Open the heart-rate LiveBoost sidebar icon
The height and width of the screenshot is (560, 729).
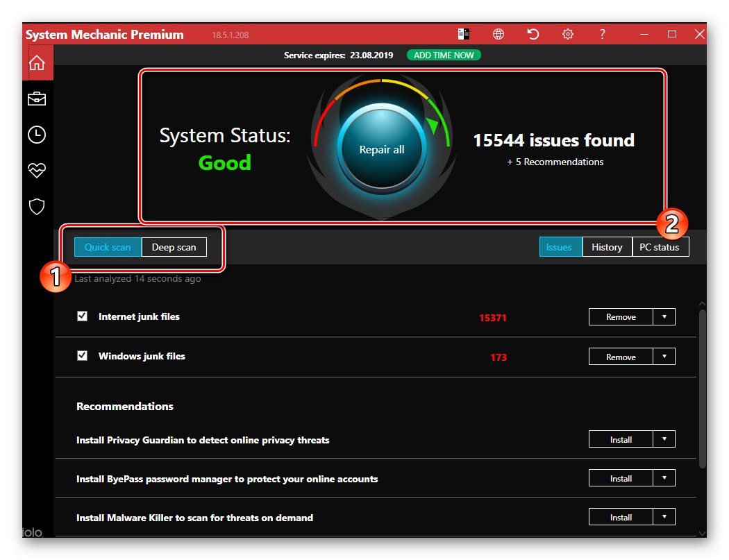coord(37,171)
